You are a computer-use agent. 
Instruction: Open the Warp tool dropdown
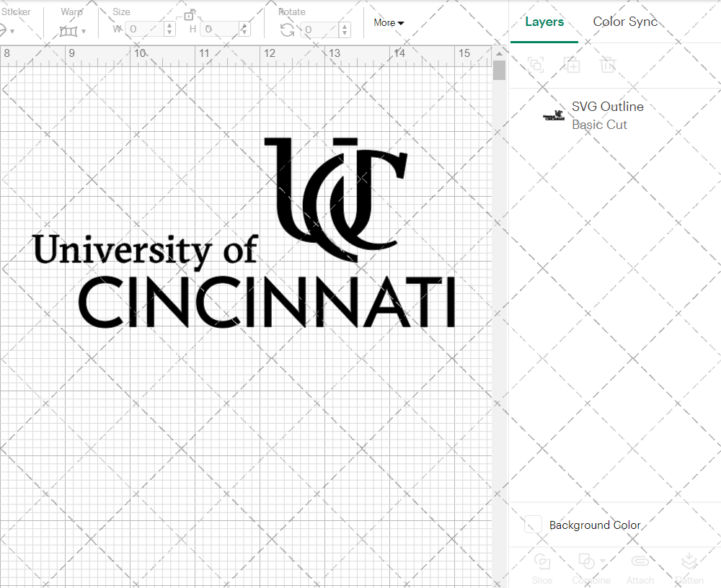coord(84,32)
